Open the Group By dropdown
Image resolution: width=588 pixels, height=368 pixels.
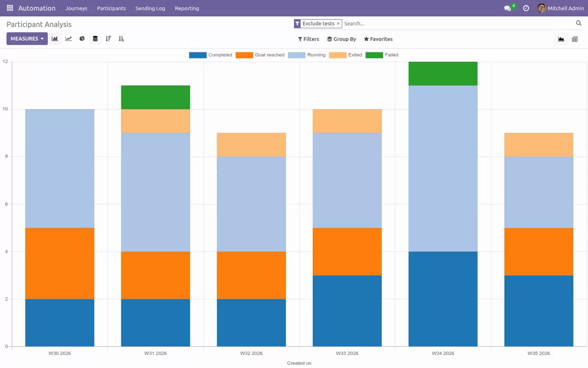pos(341,39)
